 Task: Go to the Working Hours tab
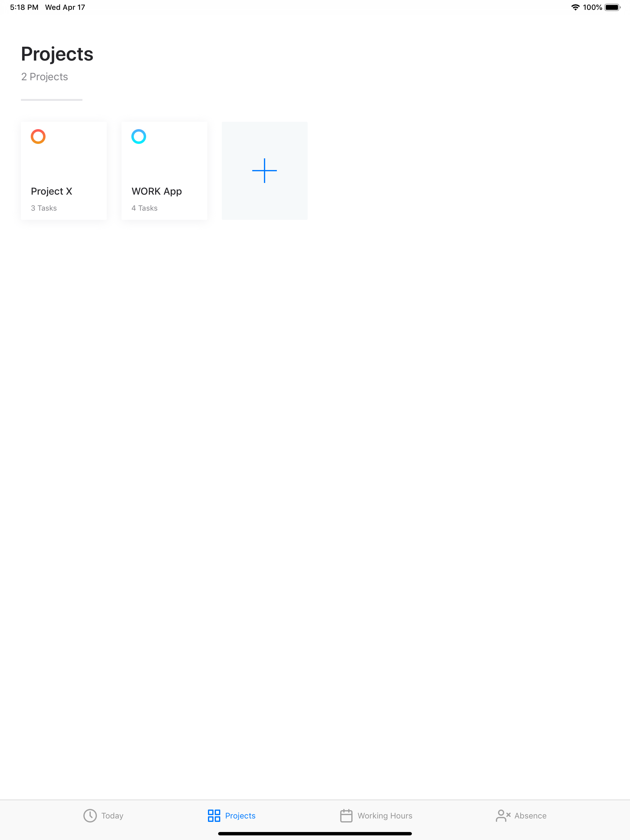(376, 815)
